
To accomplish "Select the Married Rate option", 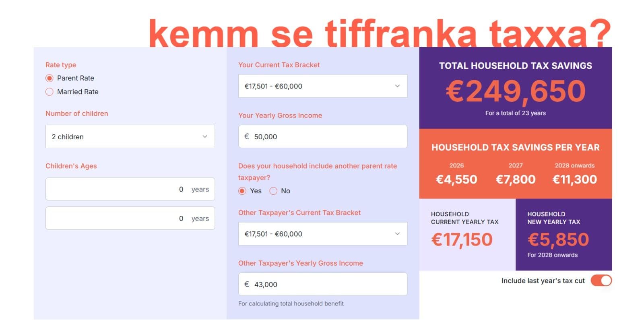I will pos(50,92).
